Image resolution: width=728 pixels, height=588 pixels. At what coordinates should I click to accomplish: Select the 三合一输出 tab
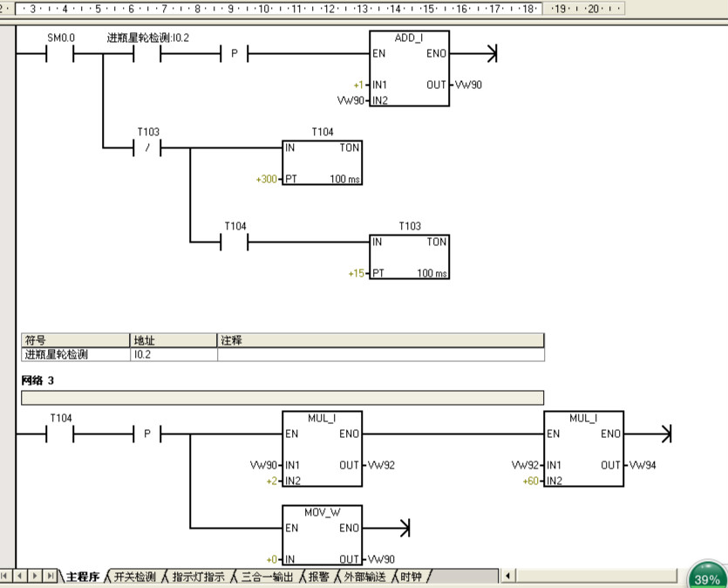tap(266, 577)
